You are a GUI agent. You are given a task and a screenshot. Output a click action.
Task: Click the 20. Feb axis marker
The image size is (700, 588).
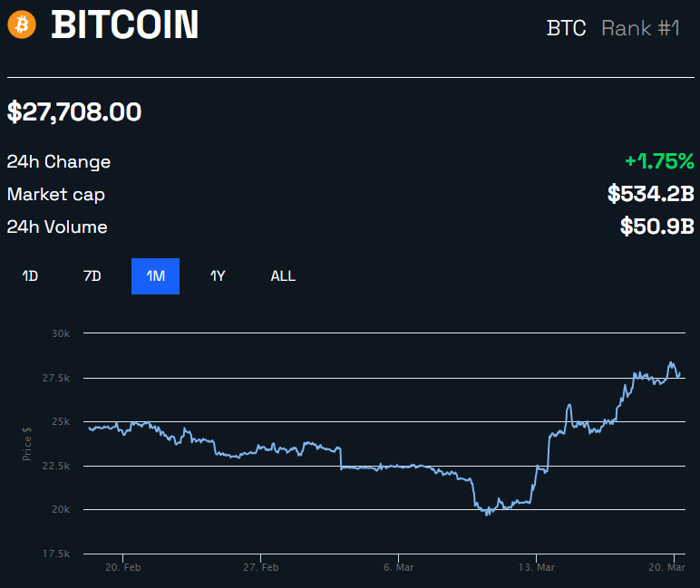[x=122, y=567]
